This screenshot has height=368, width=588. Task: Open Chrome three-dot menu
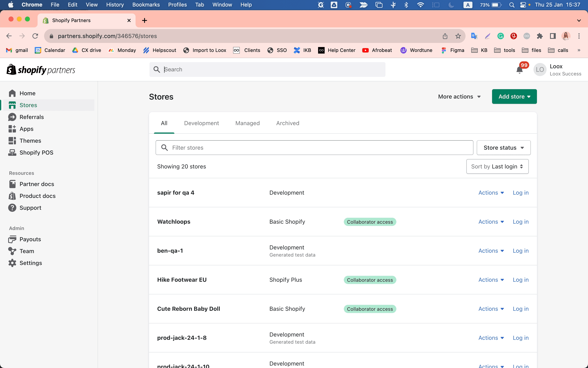[579, 36]
